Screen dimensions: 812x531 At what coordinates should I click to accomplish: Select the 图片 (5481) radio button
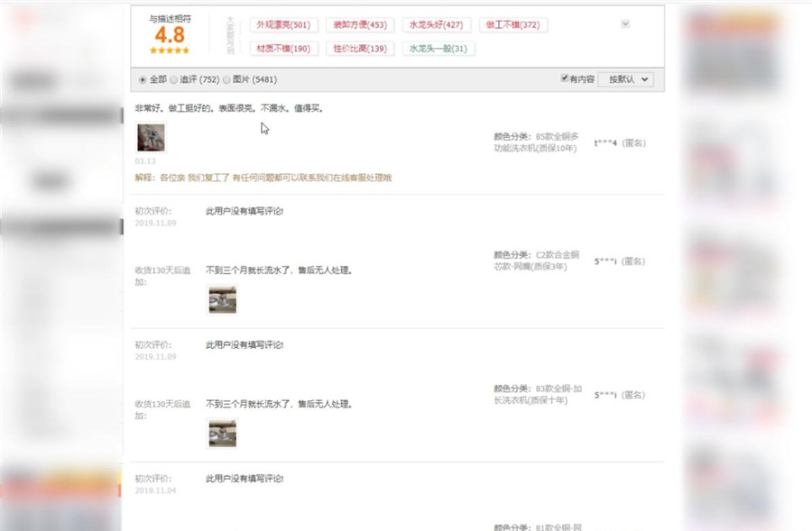[x=226, y=79]
